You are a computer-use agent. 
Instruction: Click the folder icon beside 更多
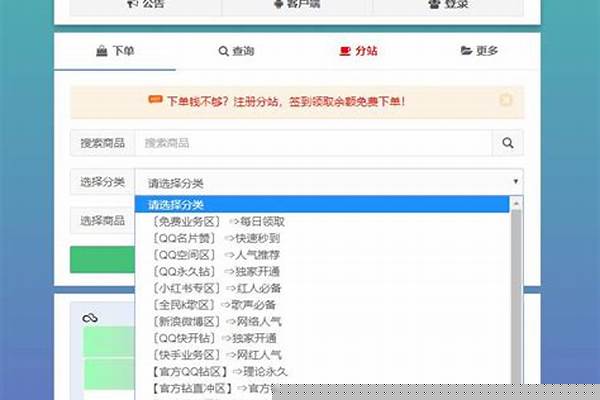point(466,51)
